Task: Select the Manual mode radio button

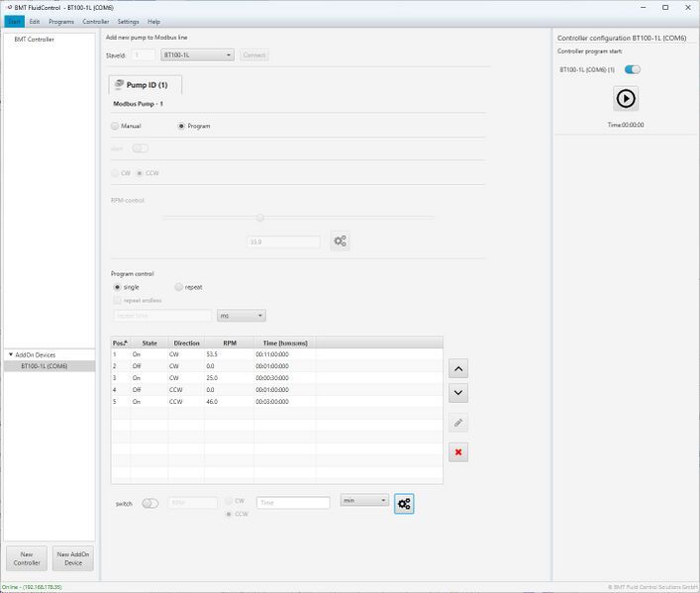Action: tap(115, 126)
